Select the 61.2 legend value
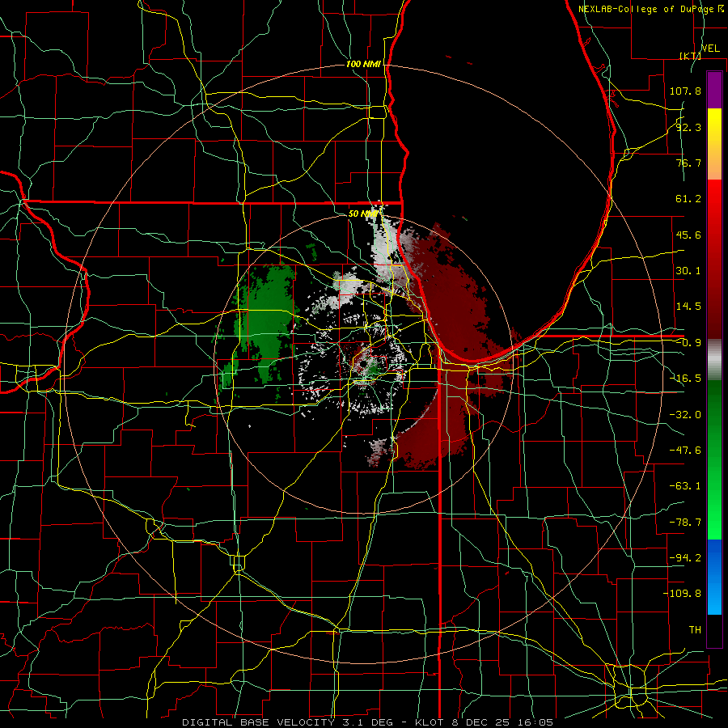 coord(688,199)
